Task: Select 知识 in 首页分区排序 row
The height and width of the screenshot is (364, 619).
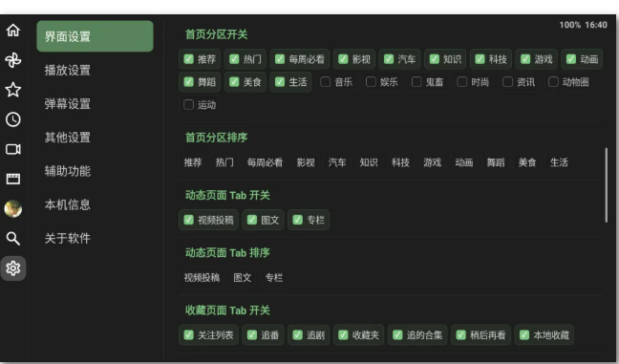Action: 369,162
